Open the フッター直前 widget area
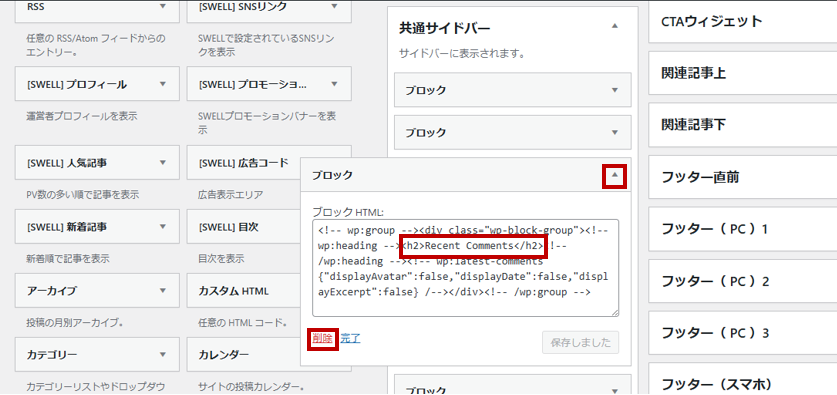The height and width of the screenshot is (395, 837). [743, 177]
